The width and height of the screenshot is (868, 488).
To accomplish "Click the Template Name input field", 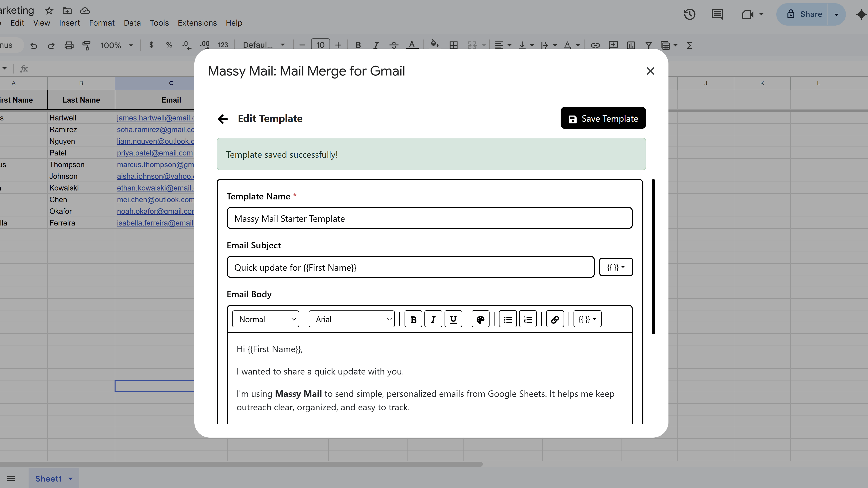I will click(x=429, y=218).
